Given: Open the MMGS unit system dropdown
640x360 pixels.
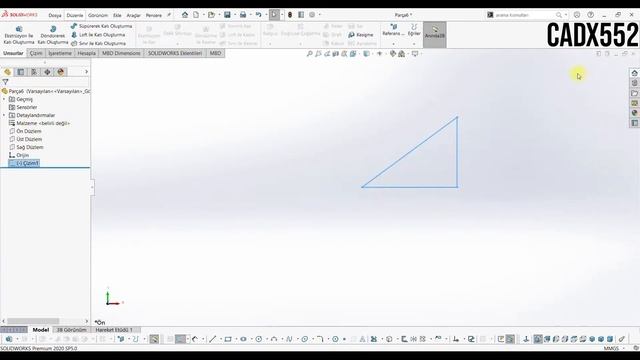Looking at the screenshot, I should click(x=614, y=348).
